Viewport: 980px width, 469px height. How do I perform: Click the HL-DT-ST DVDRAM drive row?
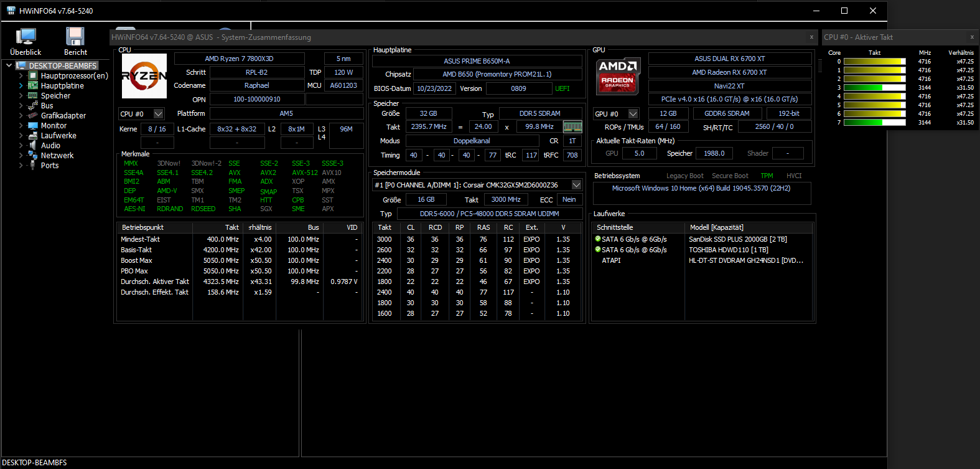[x=703, y=260]
